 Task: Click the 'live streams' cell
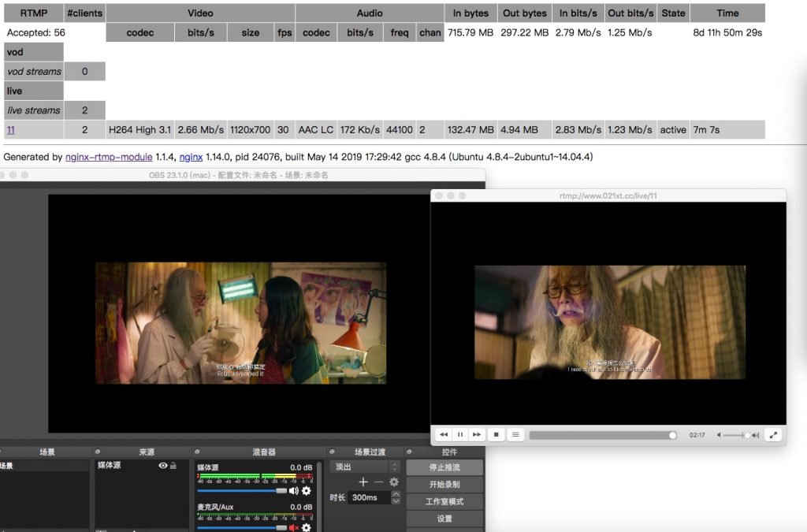pyautogui.click(x=34, y=110)
